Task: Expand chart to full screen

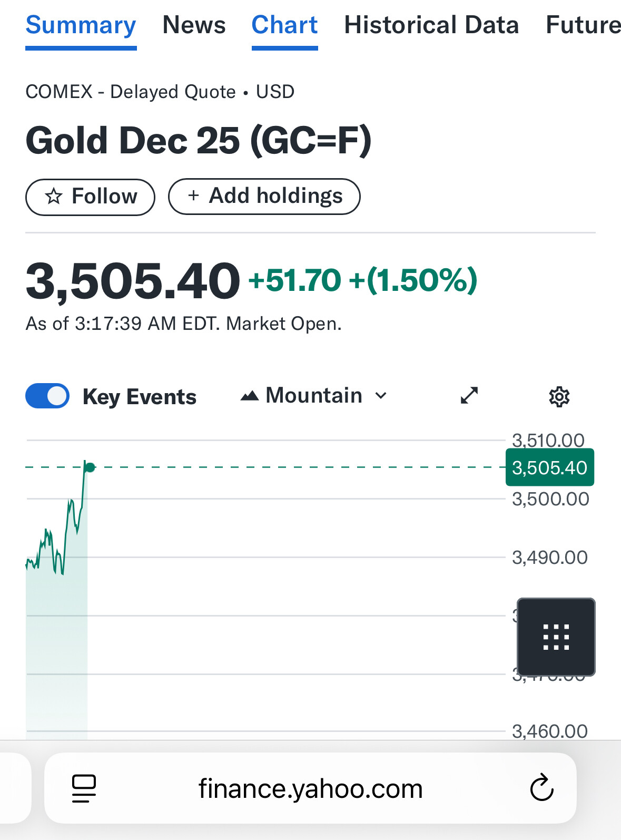Action: [x=469, y=395]
